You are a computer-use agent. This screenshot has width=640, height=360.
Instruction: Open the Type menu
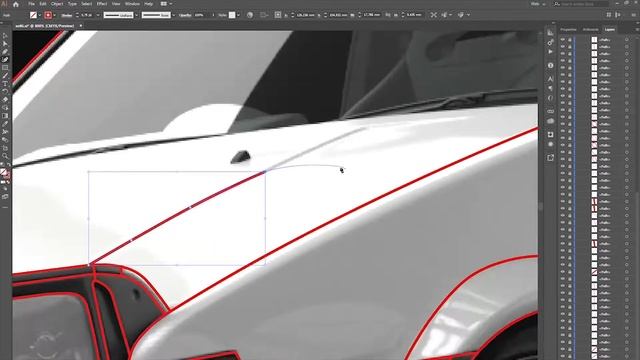click(72, 4)
